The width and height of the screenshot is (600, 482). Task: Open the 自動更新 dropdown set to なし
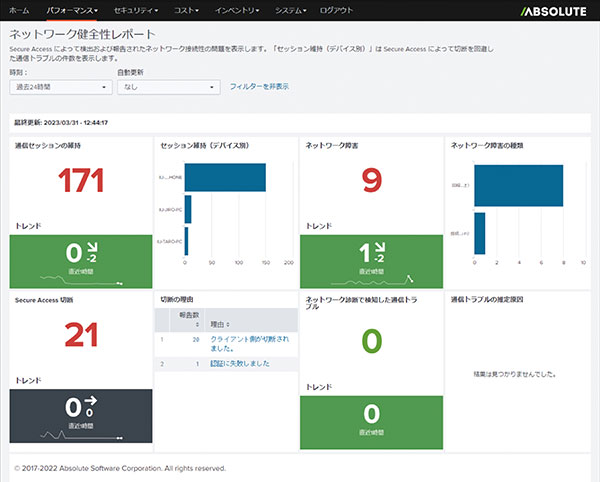coord(167,87)
